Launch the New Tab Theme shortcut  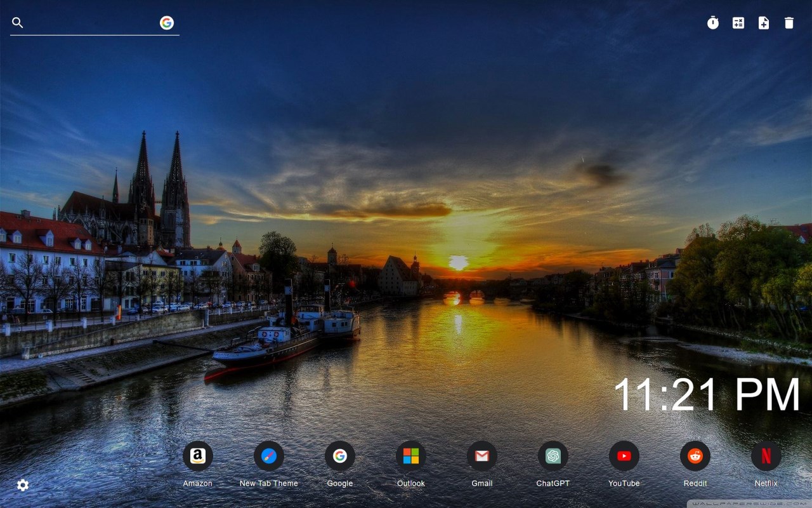pos(269,456)
